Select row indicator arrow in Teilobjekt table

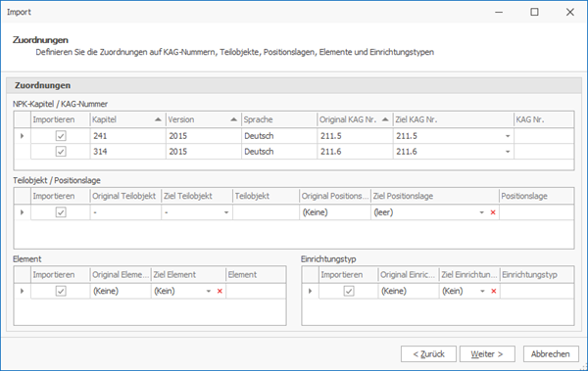[x=23, y=212]
